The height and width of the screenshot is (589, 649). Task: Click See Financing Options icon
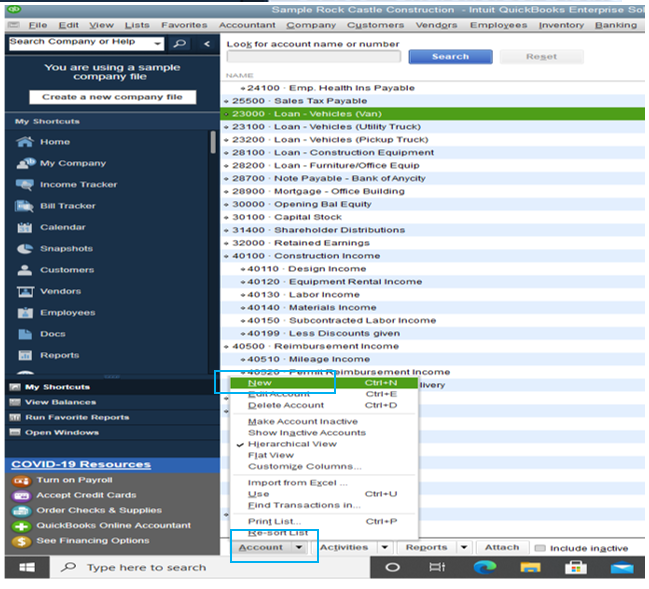(22, 541)
